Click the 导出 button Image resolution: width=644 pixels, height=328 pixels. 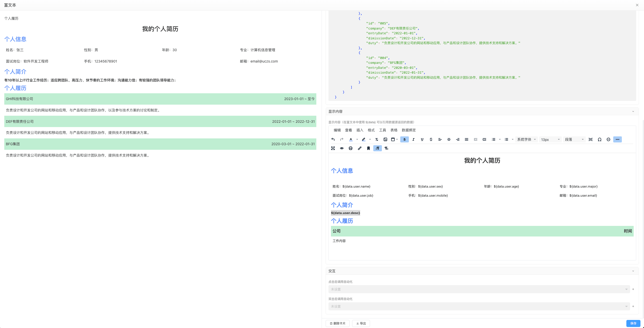(361, 323)
